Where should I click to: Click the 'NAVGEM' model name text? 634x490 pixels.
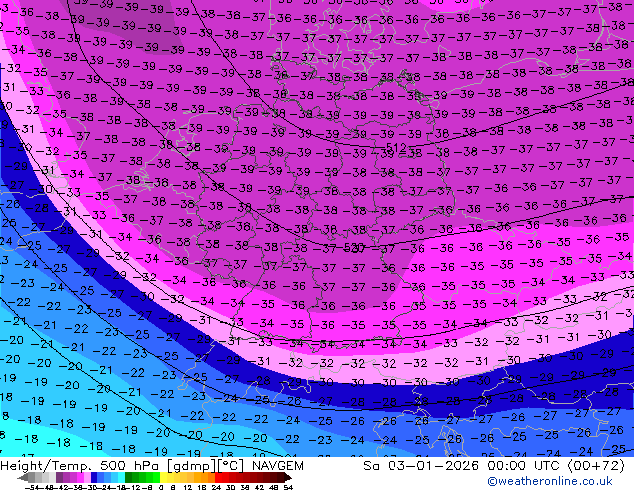tap(277, 466)
